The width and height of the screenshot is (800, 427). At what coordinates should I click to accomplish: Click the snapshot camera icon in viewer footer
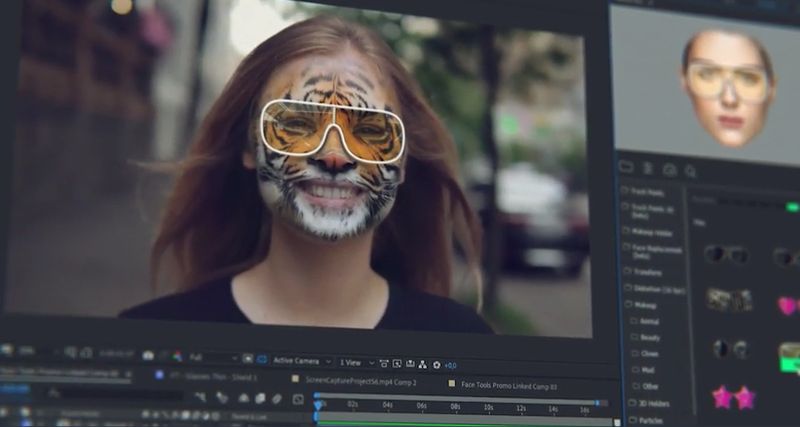tap(148, 356)
